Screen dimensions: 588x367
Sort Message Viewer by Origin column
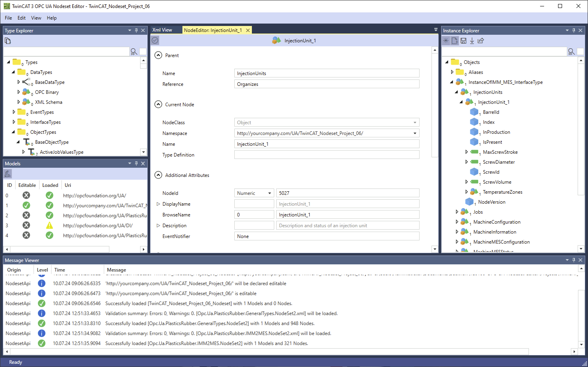coord(14,270)
